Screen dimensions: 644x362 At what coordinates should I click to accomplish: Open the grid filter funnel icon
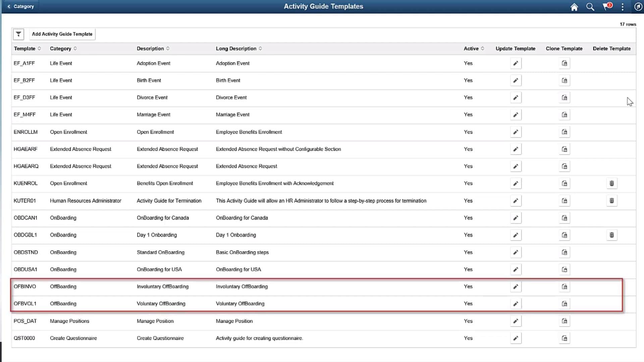pyautogui.click(x=18, y=34)
